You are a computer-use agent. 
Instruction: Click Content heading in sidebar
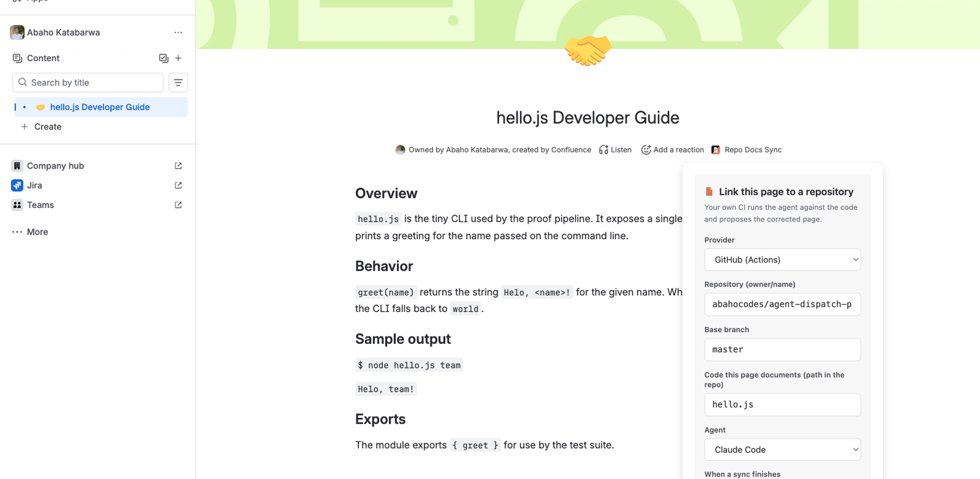[x=43, y=58]
